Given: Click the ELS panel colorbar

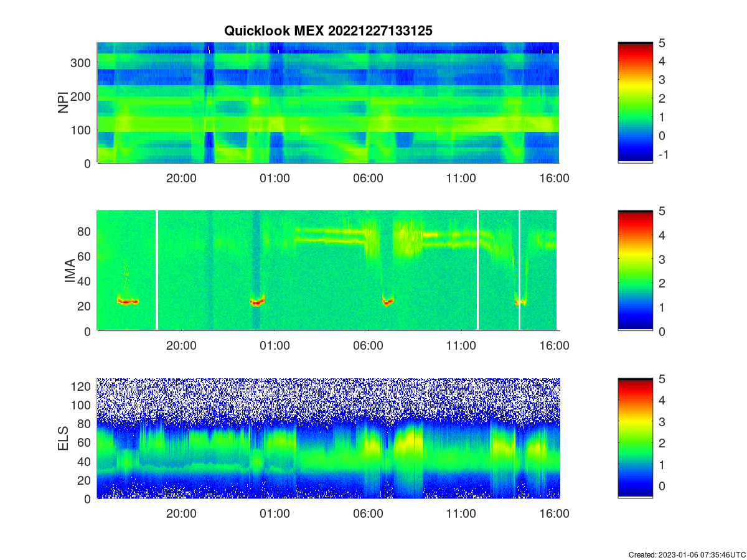Looking at the screenshot, I should coord(635,438).
